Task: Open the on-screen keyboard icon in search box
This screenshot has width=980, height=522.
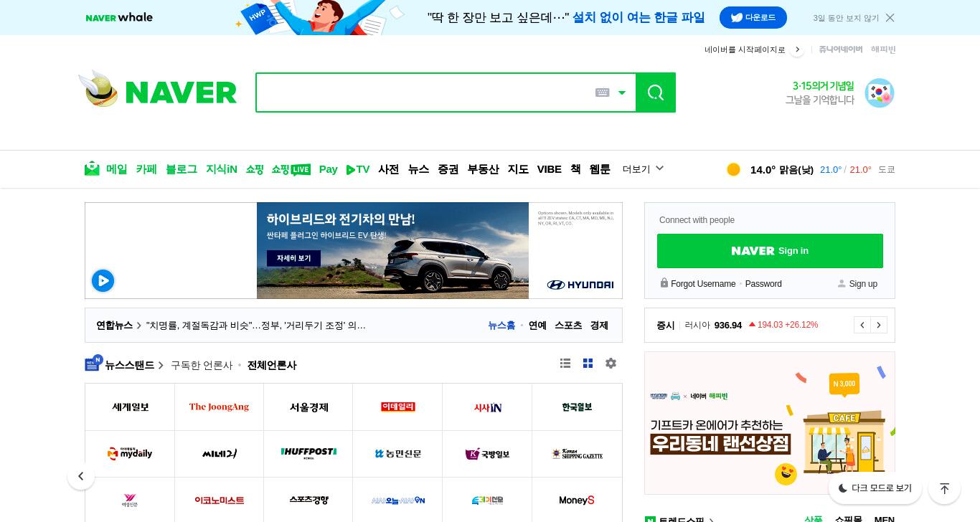Action: [x=603, y=92]
